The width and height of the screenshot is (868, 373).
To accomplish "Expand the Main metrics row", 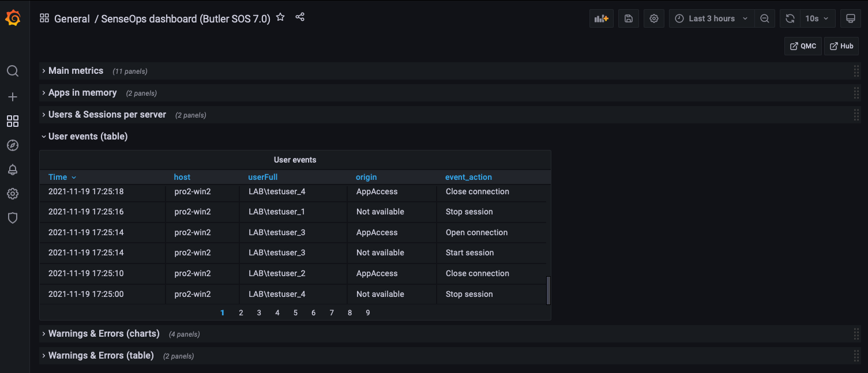I will pyautogui.click(x=76, y=71).
